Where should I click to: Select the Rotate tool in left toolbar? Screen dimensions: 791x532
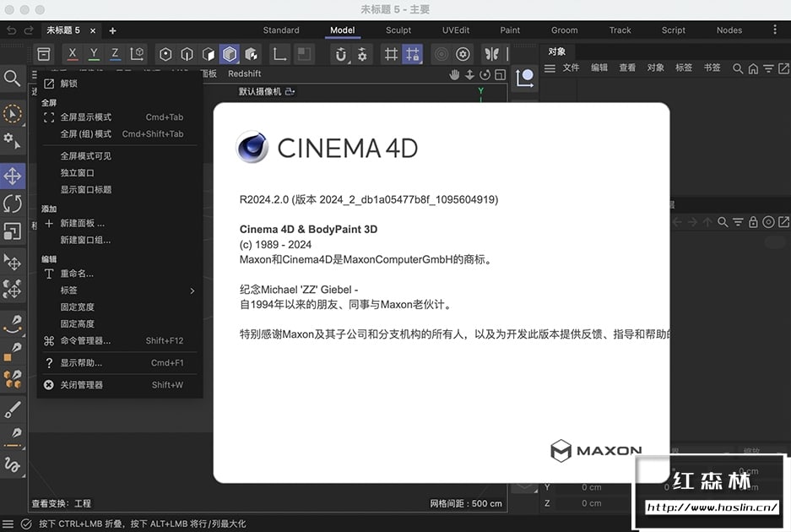click(x=13, y=204)
